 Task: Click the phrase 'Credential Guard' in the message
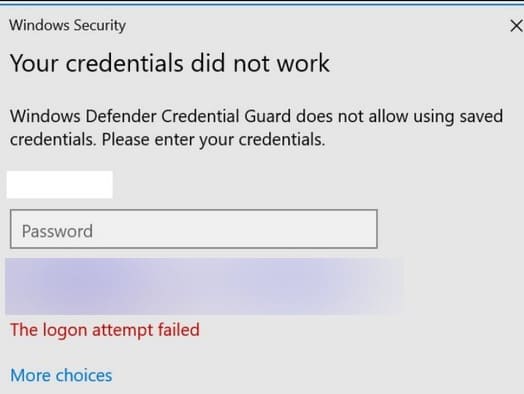click(226, 117)
